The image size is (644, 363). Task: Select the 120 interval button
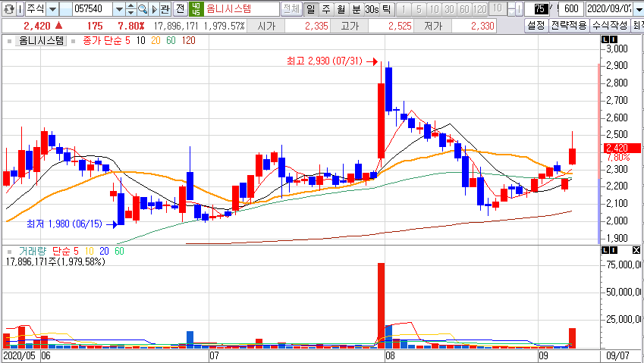click(479, 8)
